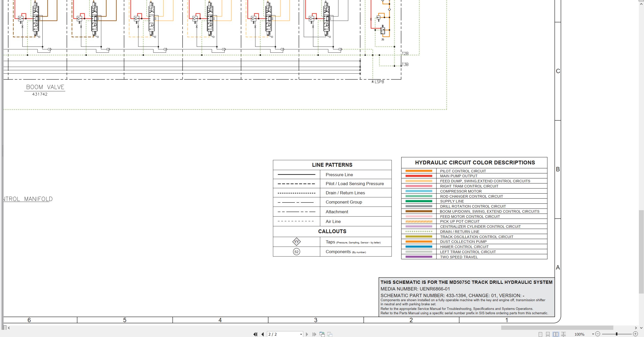The width and height of the screenshot is (644, 337).
Task: Click the circled 52 component symbol
Action: tap(296, 252)
